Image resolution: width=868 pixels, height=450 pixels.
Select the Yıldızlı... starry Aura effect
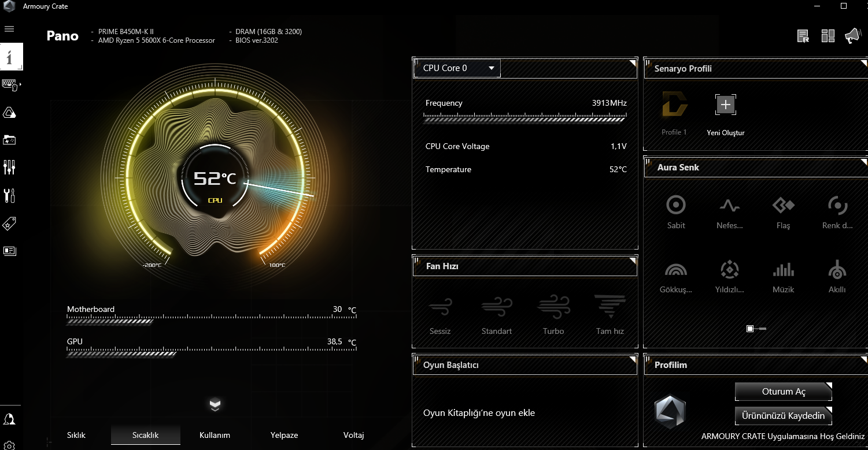(730, 276)
